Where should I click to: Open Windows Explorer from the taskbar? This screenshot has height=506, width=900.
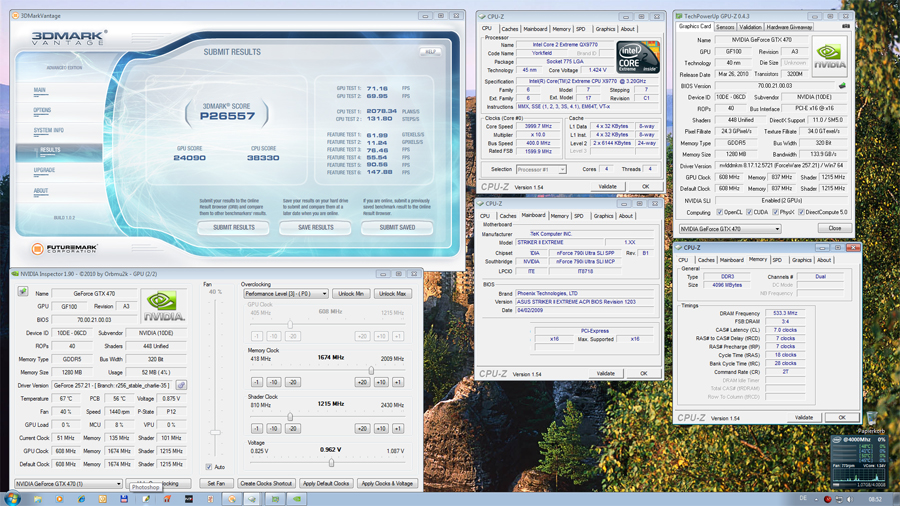click(x=37, y=499)
